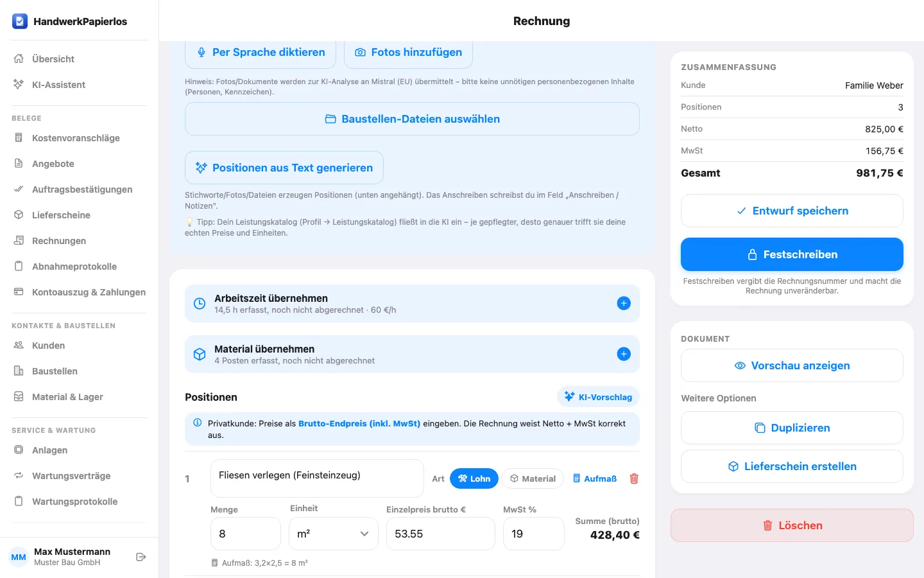This screenshot has width=924, height=578.
Task: Click the HandwerkPapierlos logo icon
Action: pyautogui.click(x=20, y=21)
